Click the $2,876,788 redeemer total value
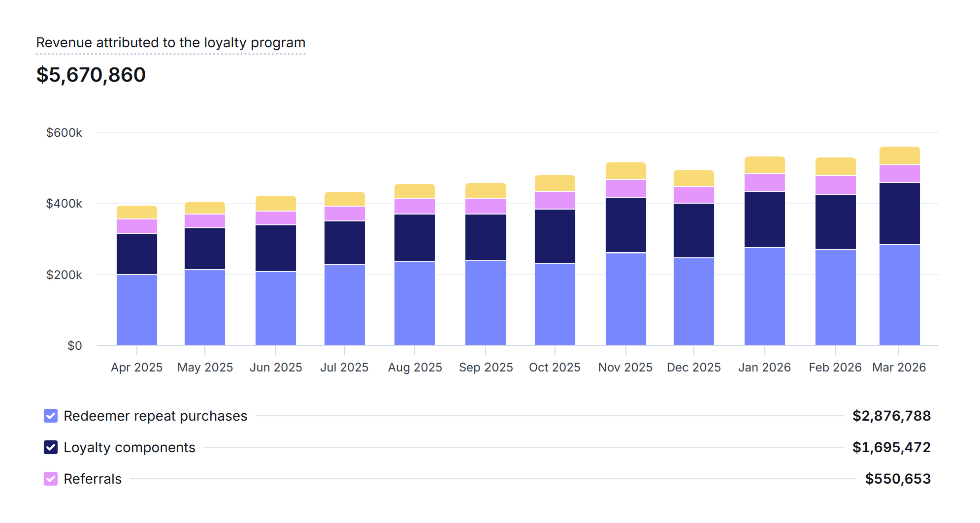 tap(891, 416)
